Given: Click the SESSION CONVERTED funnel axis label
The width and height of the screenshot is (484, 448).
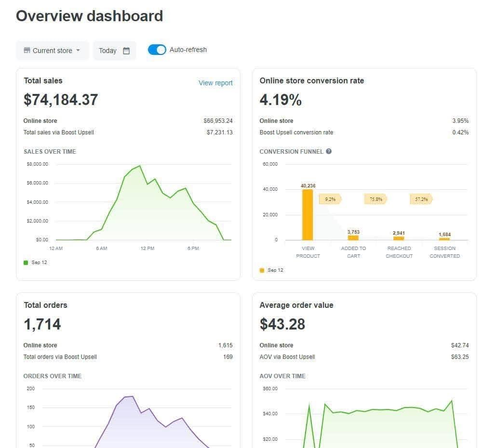Looking at the screenshot, I should click(x=444, y=252).
